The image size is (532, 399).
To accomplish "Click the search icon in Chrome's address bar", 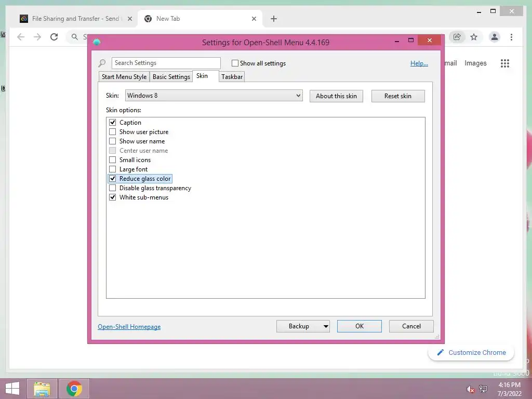I will pos(75,37).
